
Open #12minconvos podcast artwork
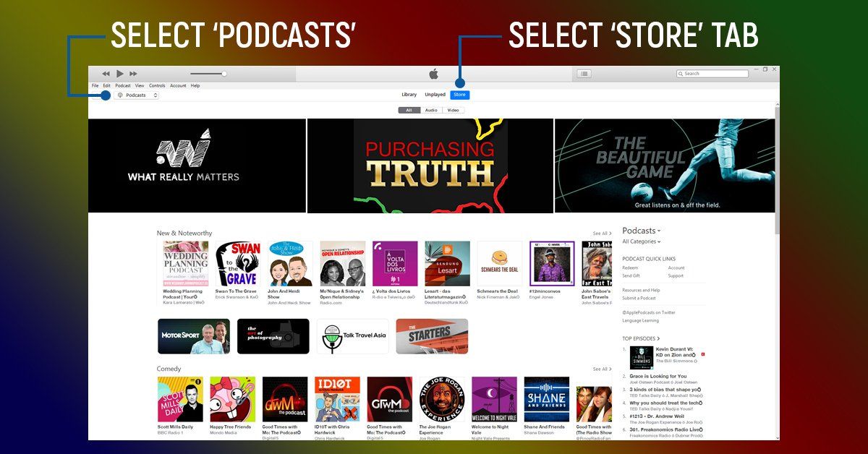(552, 263)
